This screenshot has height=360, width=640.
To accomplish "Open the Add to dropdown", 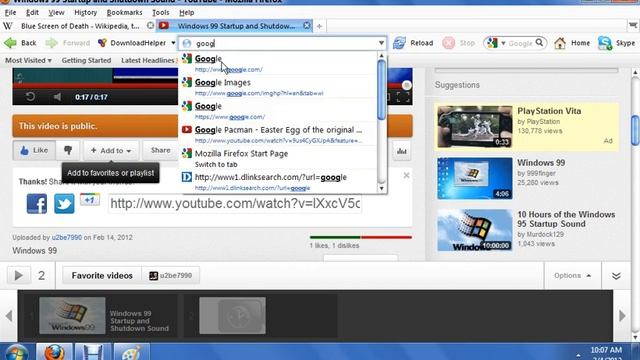I will (x=111, y=151).
